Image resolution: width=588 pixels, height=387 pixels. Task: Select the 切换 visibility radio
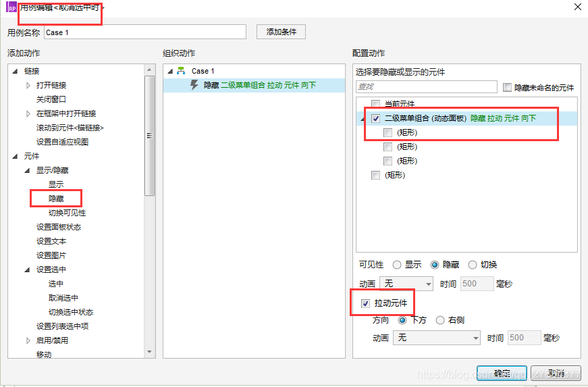[473, 265]
